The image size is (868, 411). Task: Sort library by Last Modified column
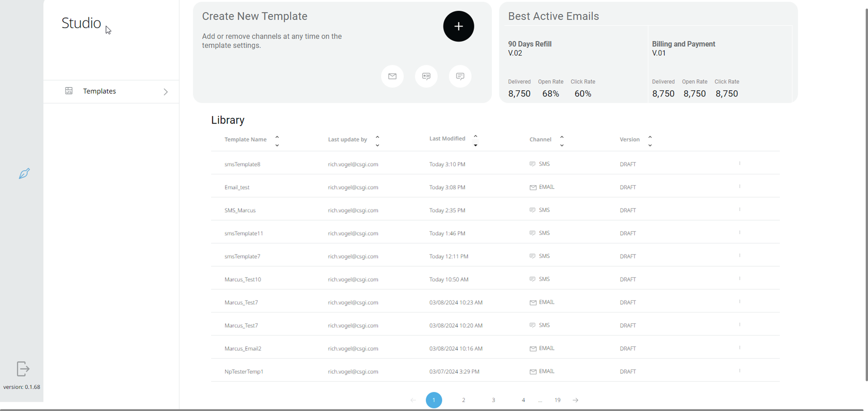[475, 140]
